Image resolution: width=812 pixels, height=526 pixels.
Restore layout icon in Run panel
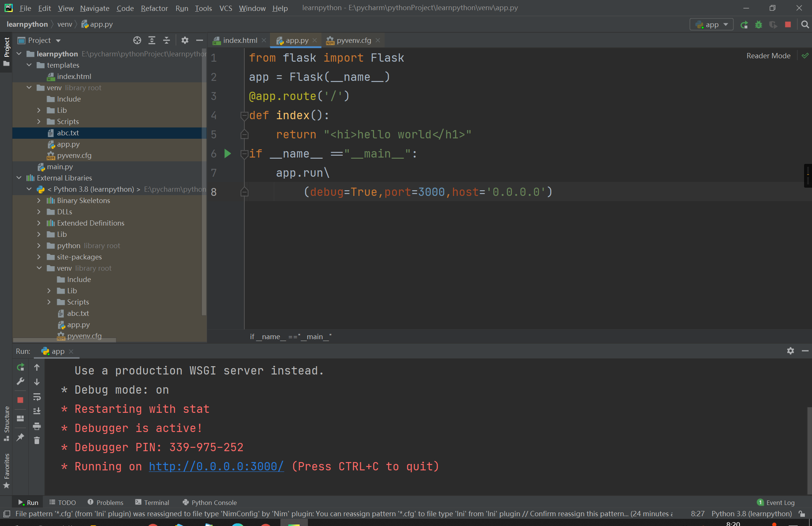tap(21, 418)
